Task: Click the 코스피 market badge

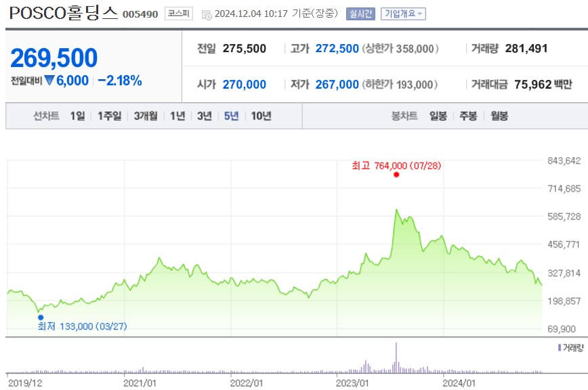Action: (179, 14)
